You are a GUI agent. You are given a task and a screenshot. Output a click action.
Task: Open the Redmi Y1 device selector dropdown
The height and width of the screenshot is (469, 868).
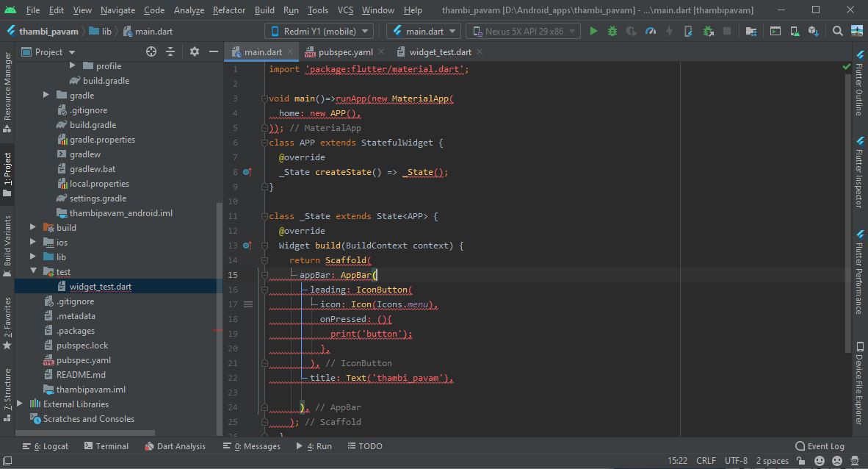pos(319,31)
